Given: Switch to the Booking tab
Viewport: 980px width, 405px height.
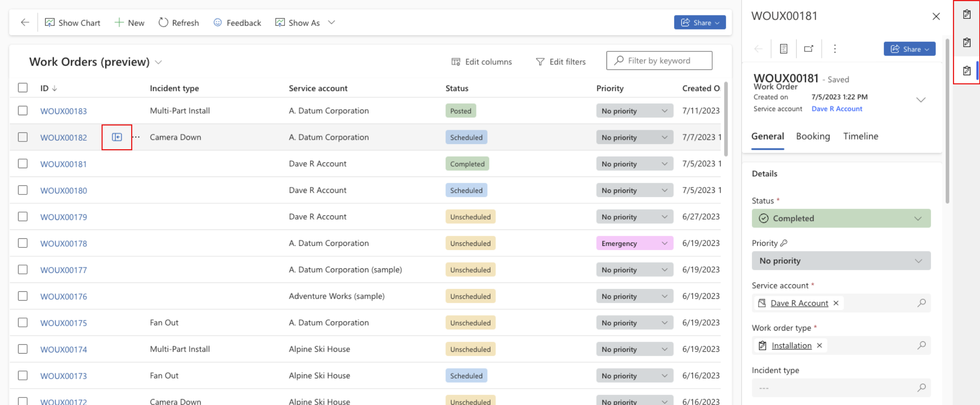Looking at the screenshot, I should tap(813, 136).
